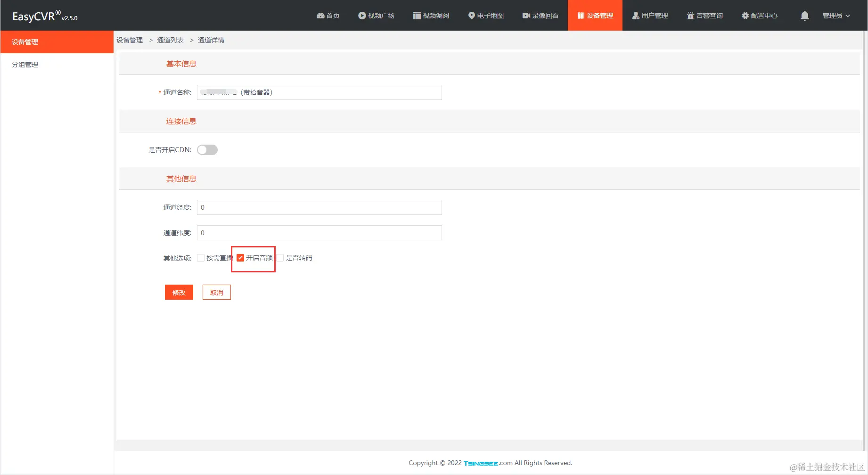
Task: Click the 修改 button
Action: point(179,292)
